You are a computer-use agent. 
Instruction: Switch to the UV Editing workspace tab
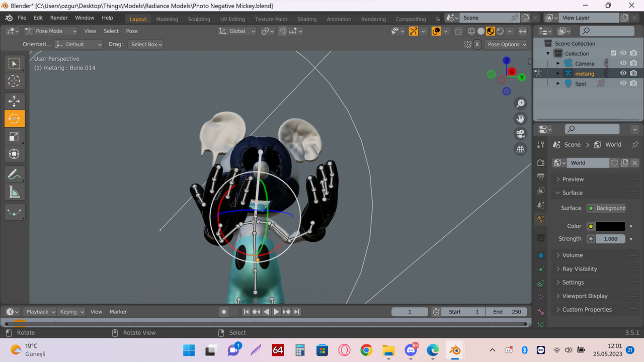[232, 19]
